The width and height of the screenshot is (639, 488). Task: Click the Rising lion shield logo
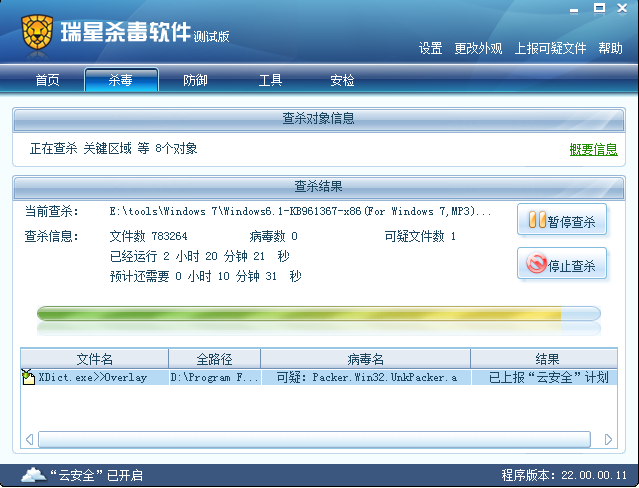click(x=37, y=32)
